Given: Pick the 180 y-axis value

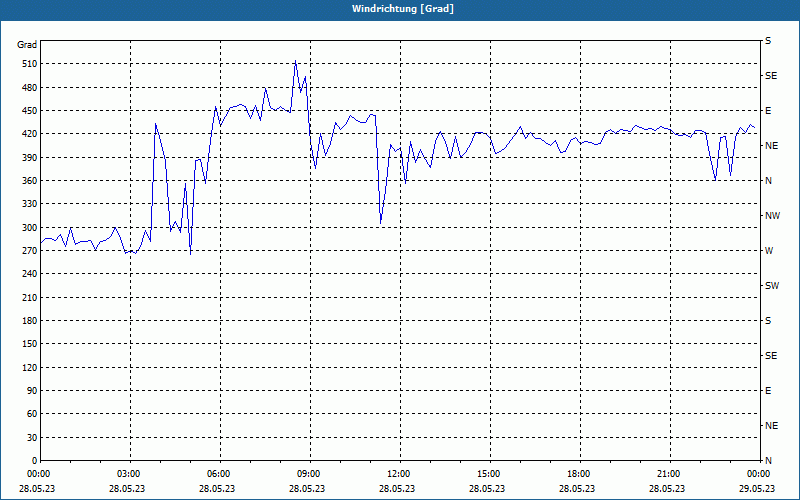Looking at the screenshot, I should tap(29, 321).
